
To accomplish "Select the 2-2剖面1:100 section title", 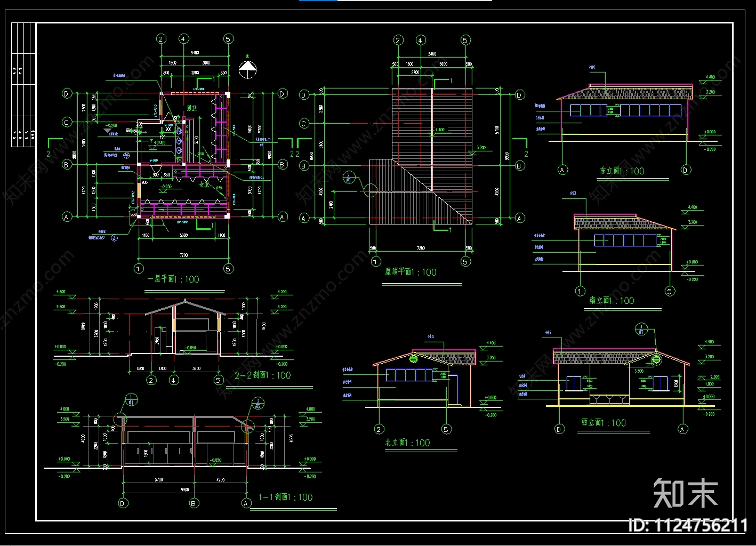I will pos(263,375).
